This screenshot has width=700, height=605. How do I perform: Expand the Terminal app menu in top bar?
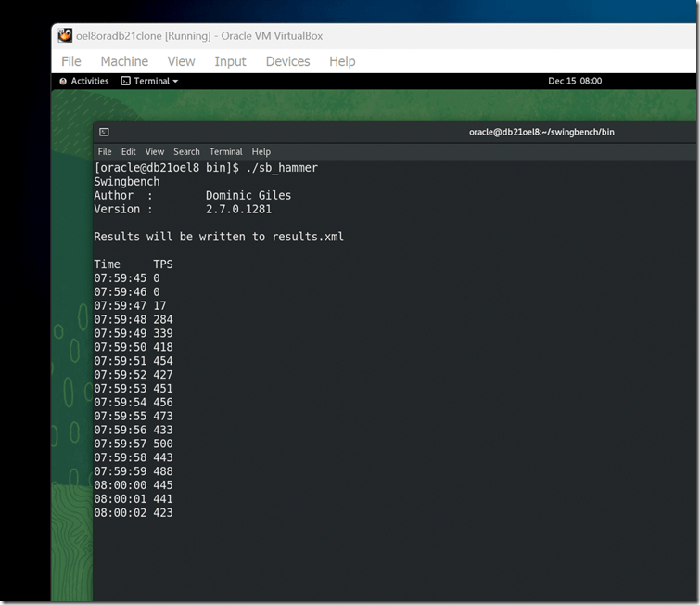pyautogui.click(x=149, y=81)
